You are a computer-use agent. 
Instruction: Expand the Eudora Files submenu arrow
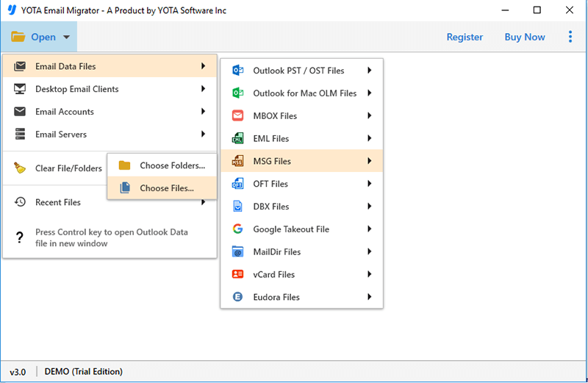click(x=370, y=297)
